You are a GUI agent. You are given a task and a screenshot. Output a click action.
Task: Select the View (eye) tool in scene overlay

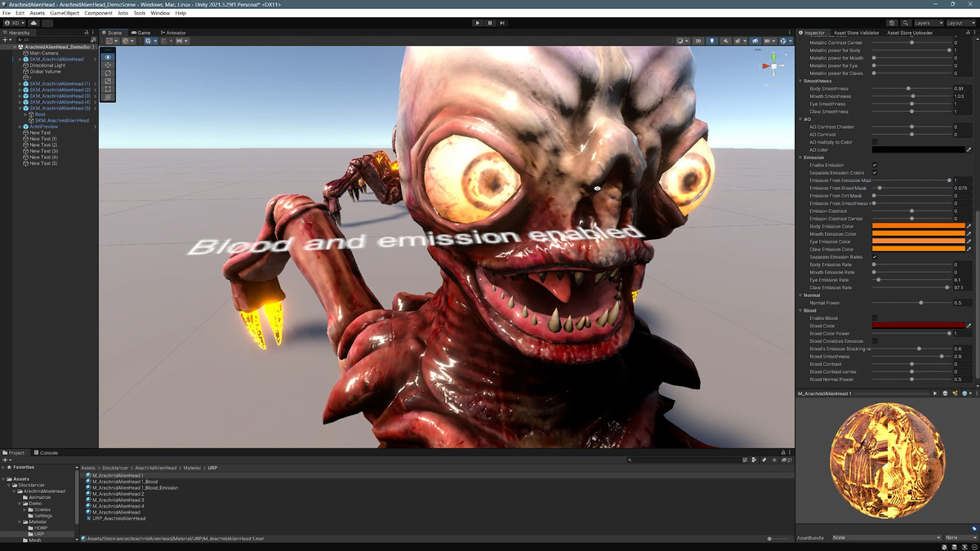coord(108,56)
